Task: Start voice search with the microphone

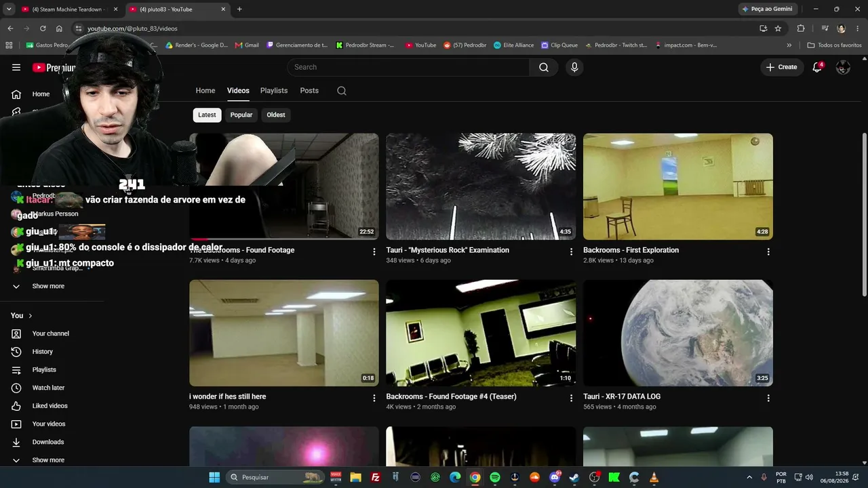Action: 574,67
